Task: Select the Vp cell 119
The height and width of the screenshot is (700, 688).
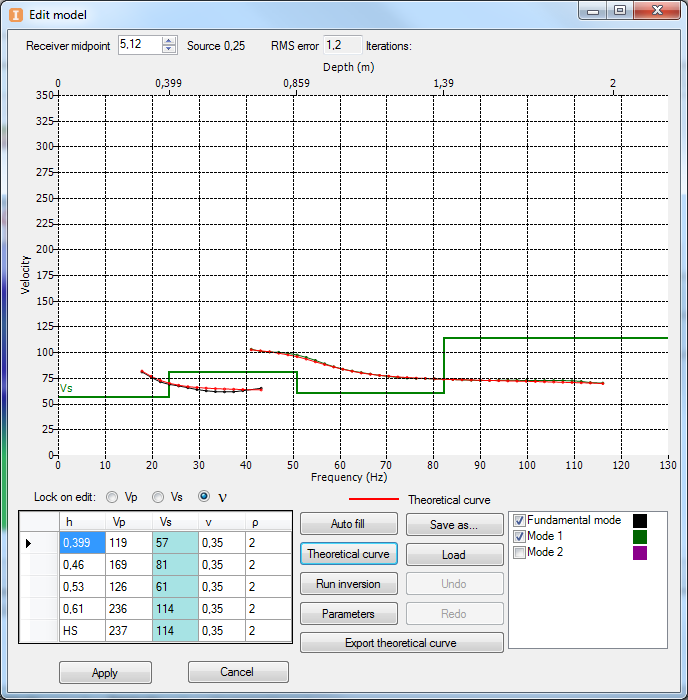Action: (129, 543)
